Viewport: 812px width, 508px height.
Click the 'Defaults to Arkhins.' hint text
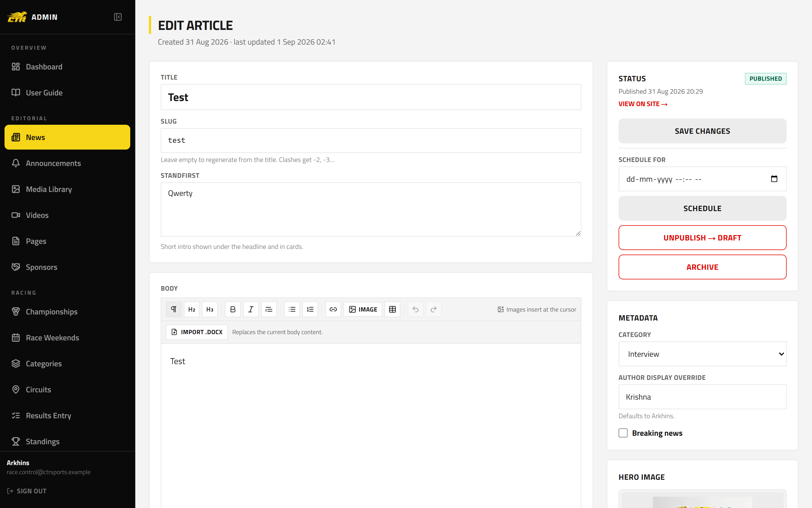[x=646, y=416]
